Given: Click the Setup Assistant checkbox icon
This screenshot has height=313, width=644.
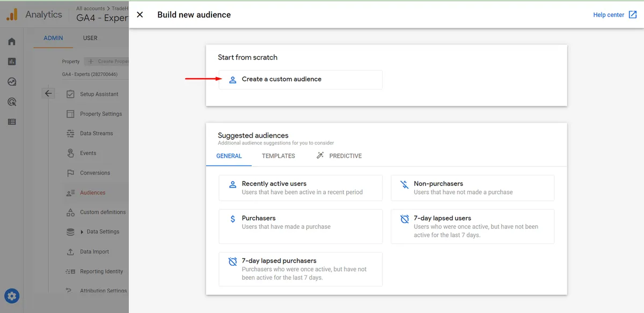Looking at the screenshot, I should (70, 94).
